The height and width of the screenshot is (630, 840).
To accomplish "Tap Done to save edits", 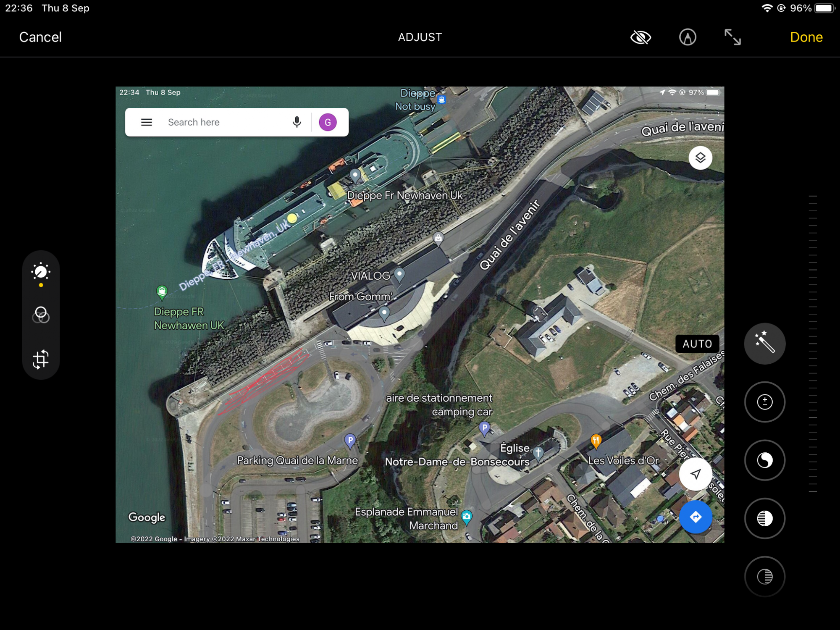I will click(806, 37).
